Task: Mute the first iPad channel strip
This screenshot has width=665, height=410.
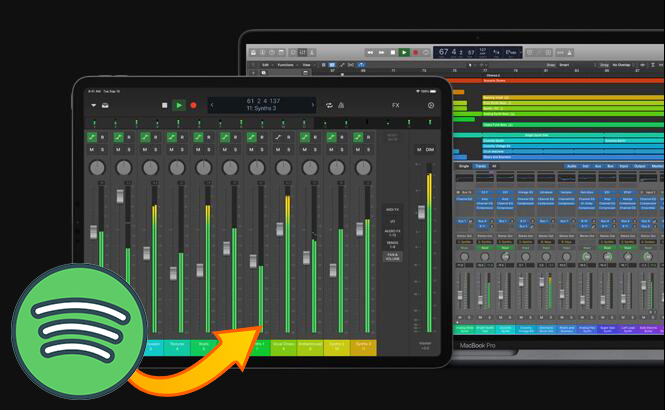Action: [92, 150]
